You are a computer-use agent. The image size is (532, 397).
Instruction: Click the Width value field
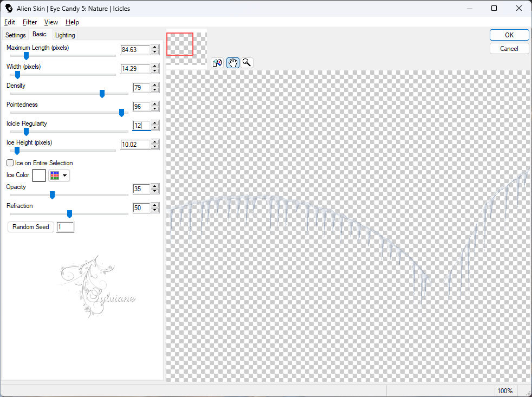pyautogui.click(x=135, y=69)
